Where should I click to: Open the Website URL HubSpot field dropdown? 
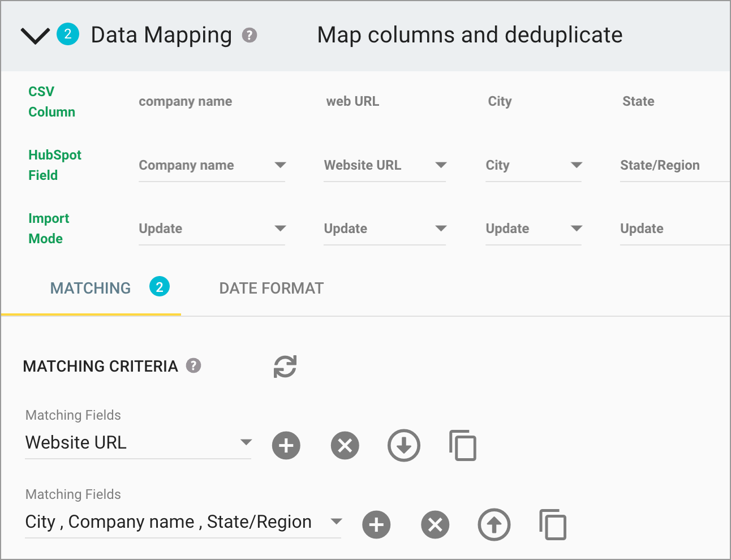pyautogui.click(x=385, y=165)
